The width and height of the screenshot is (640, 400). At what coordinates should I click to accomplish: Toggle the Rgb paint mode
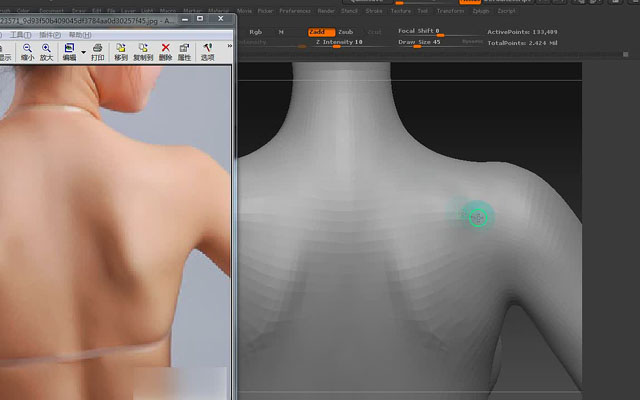[256, 32]
